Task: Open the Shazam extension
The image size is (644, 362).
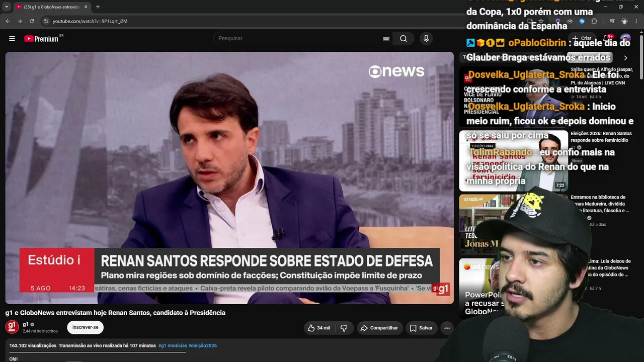Action: pyautogui.click(x=582, y=21)
